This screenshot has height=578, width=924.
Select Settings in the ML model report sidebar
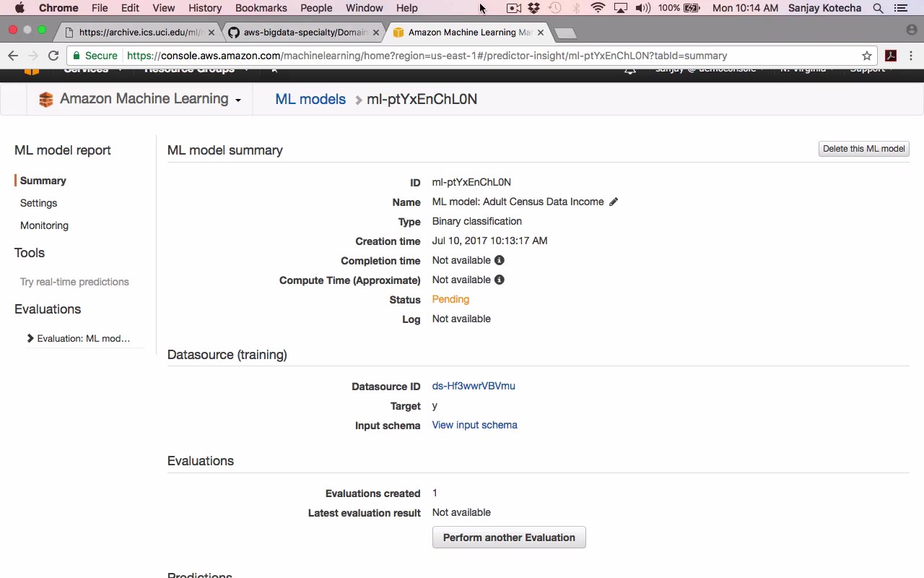(38, 203)
